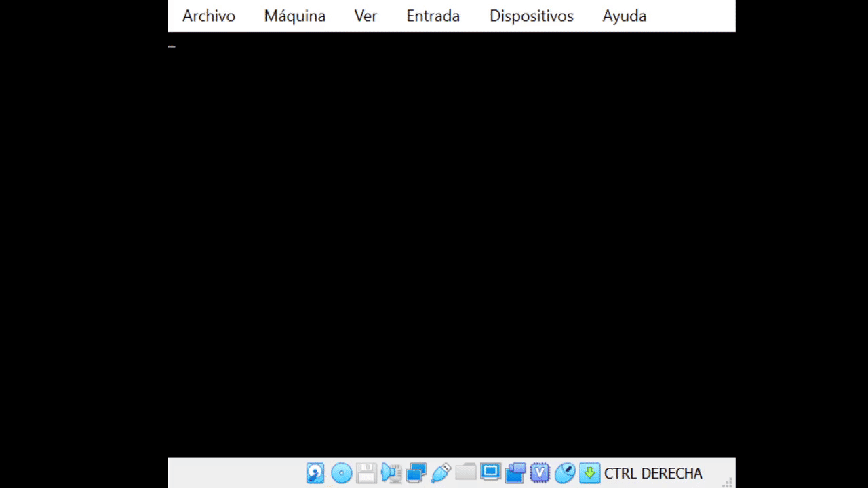The width and height of the screenshot is (868, 488).
Task: Click the CTRL DERECHA host key label
Action: (x=653, y=473)
